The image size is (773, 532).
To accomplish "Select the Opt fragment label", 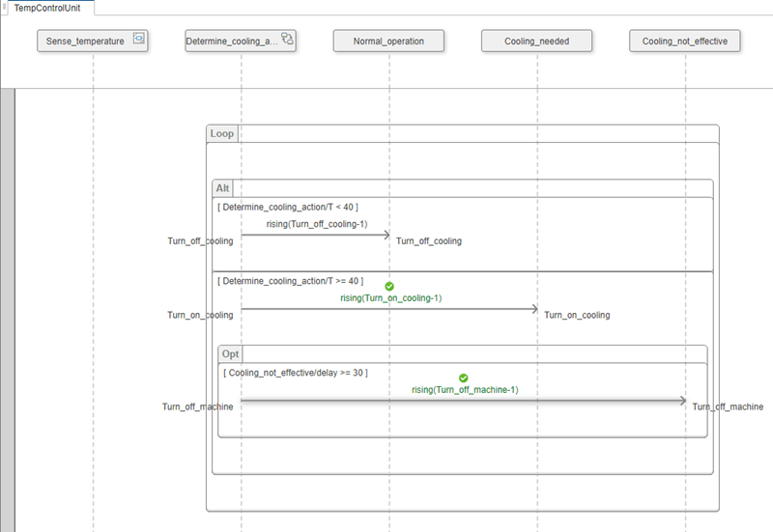I will [229, 353].
